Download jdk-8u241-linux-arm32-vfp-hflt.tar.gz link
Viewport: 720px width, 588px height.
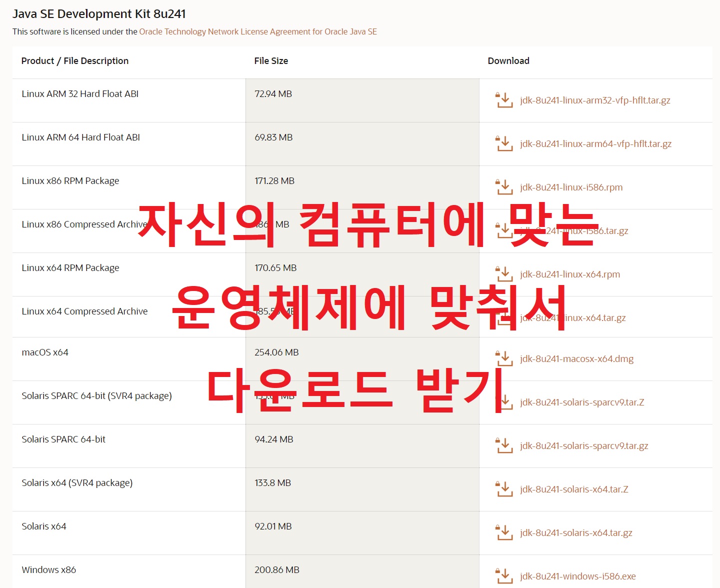tap(595, 100)
